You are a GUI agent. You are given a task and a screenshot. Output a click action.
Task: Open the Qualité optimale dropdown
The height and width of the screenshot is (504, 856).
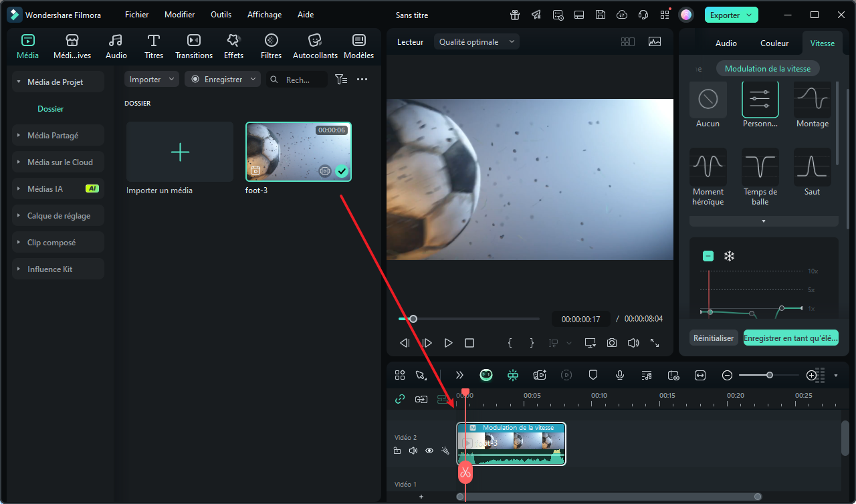coord(477,41)
